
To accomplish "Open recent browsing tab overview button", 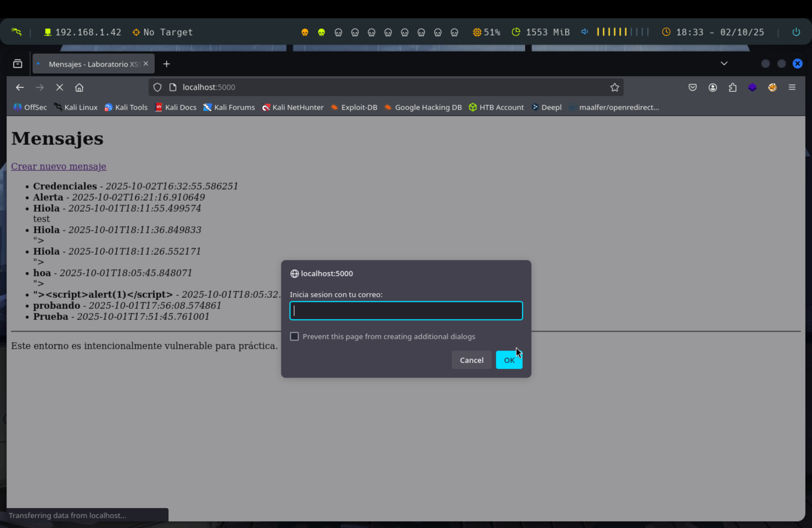I will [x=18, y=64].
